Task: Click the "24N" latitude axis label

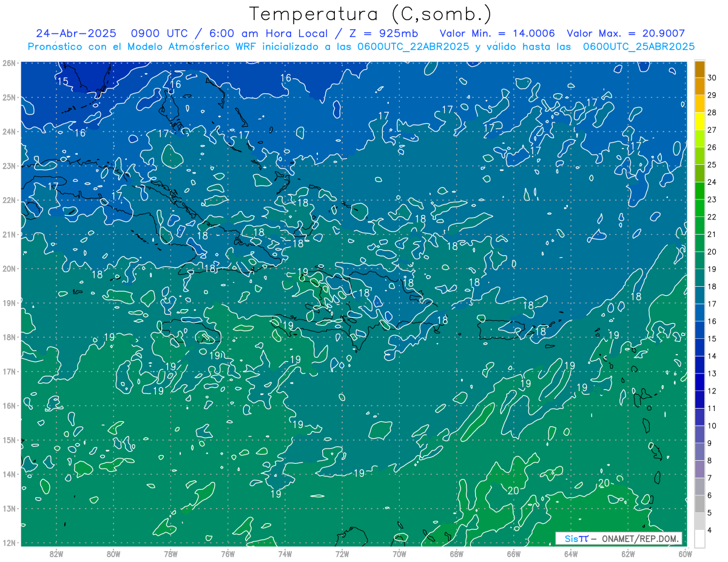Action: (8, 132)
